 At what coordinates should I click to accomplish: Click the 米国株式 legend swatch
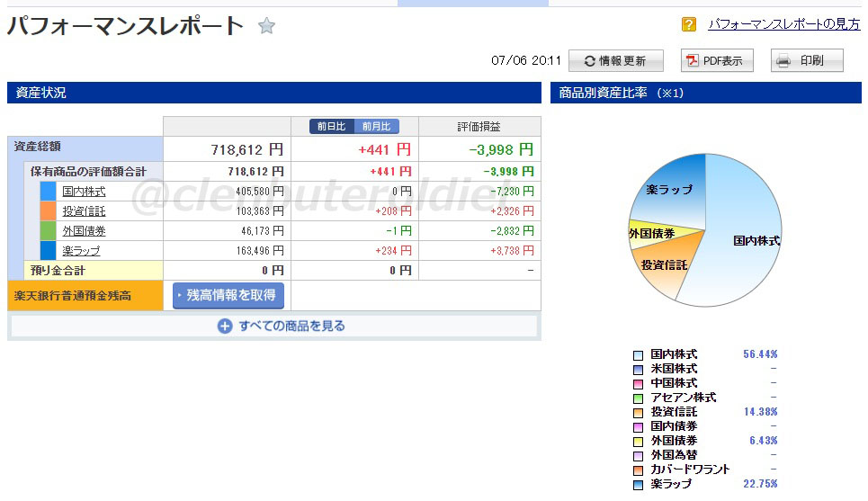pyautogui.click(x=639, y=370)
